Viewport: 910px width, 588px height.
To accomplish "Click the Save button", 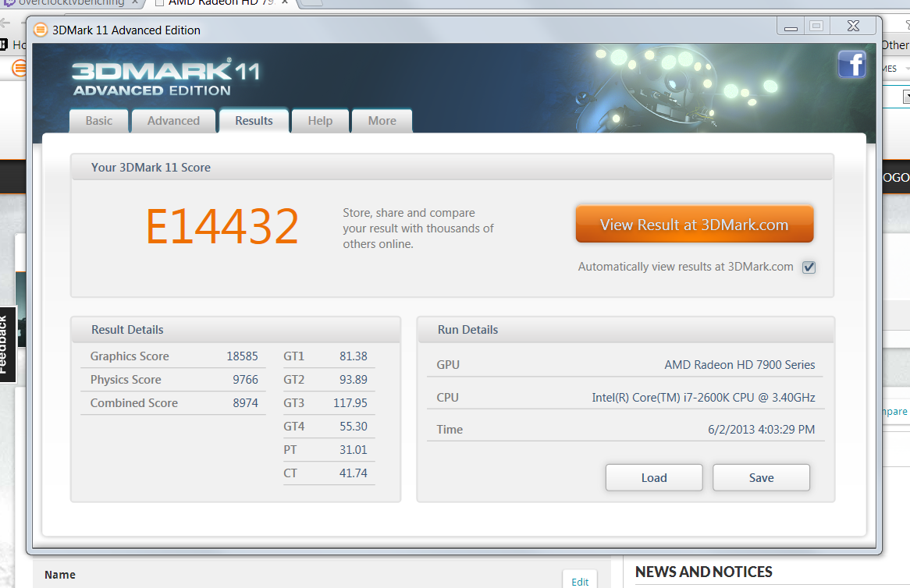I will tap(761, 478).
